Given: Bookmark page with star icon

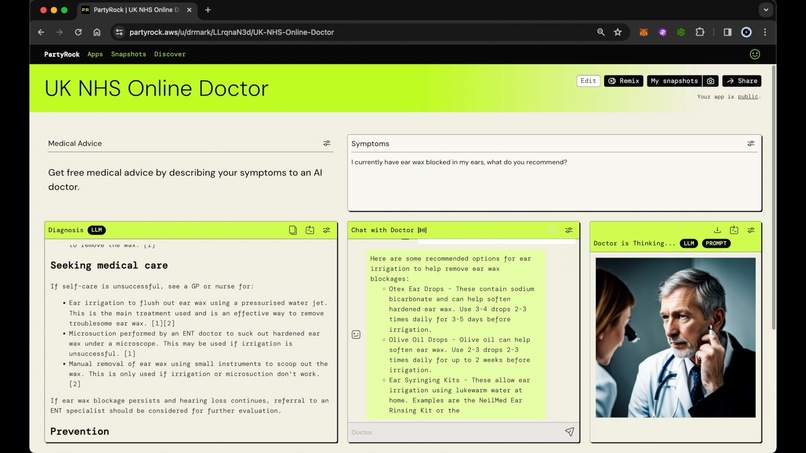Looking at the screenshot, I should coord(618,32).
